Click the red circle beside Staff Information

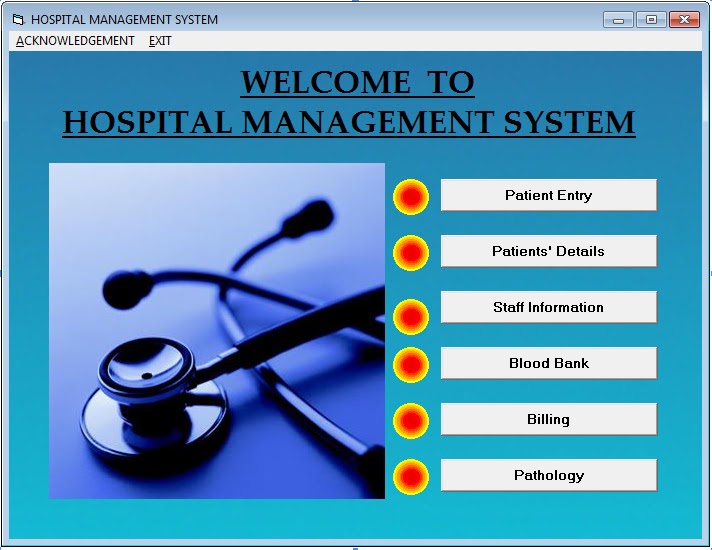click(411, 317)
